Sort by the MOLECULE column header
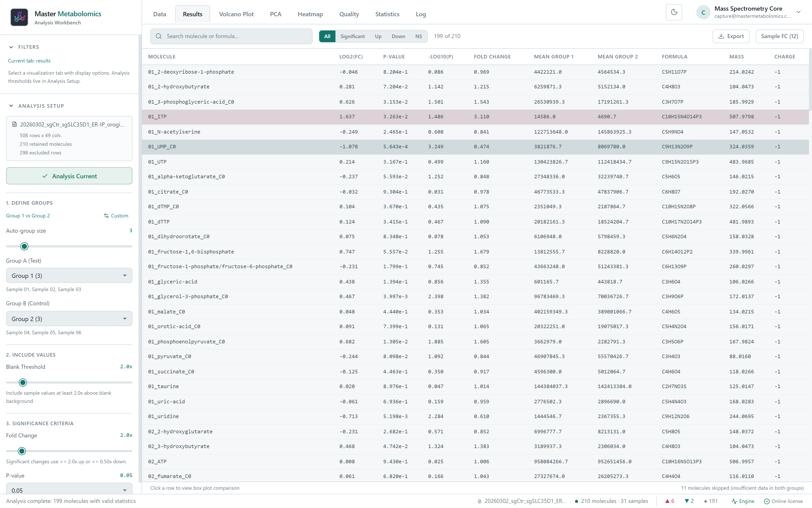The image size is (812, 508). point(162,57)
